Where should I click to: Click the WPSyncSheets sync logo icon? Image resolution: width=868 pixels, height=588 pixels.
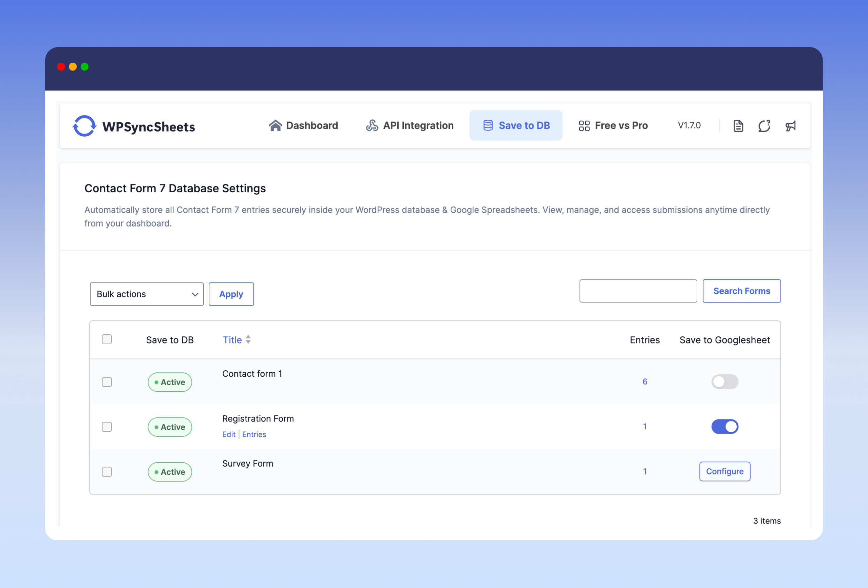click(84, 126)
